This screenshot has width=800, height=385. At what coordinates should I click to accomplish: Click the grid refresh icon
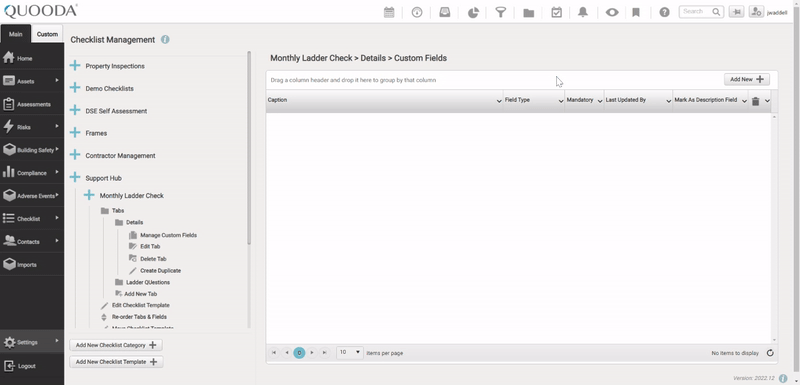point(770,353)
